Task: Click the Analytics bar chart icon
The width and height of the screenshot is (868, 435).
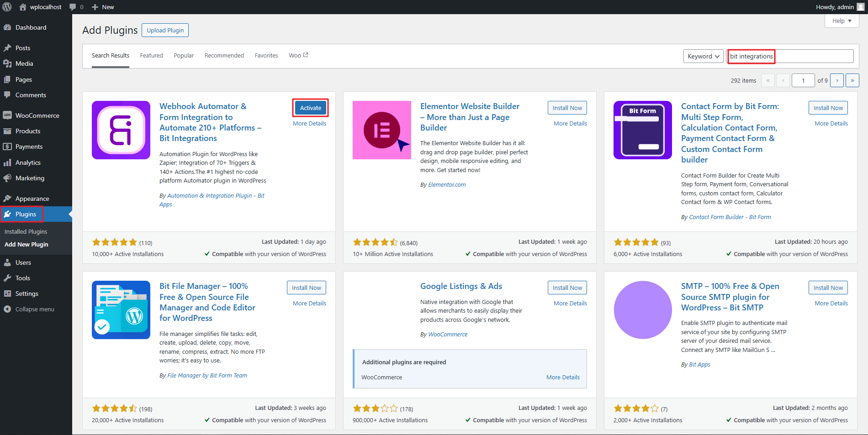Action: click(x=7, y=162)
